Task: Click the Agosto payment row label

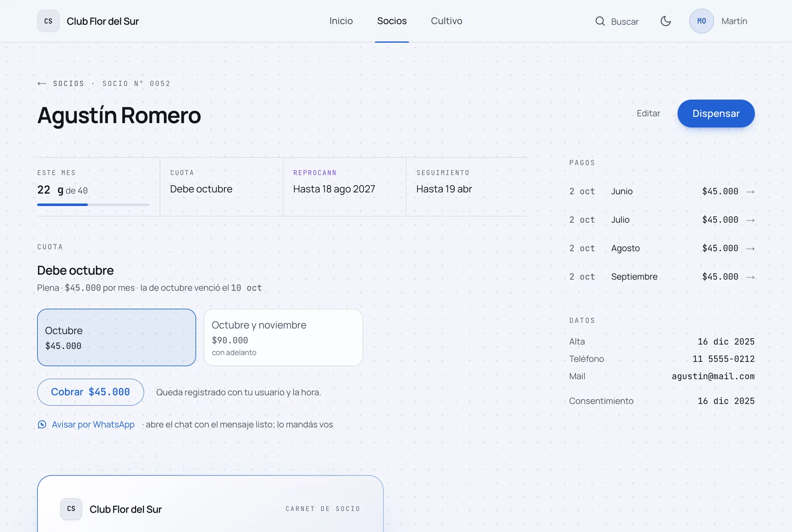Action: coord(625,248)
